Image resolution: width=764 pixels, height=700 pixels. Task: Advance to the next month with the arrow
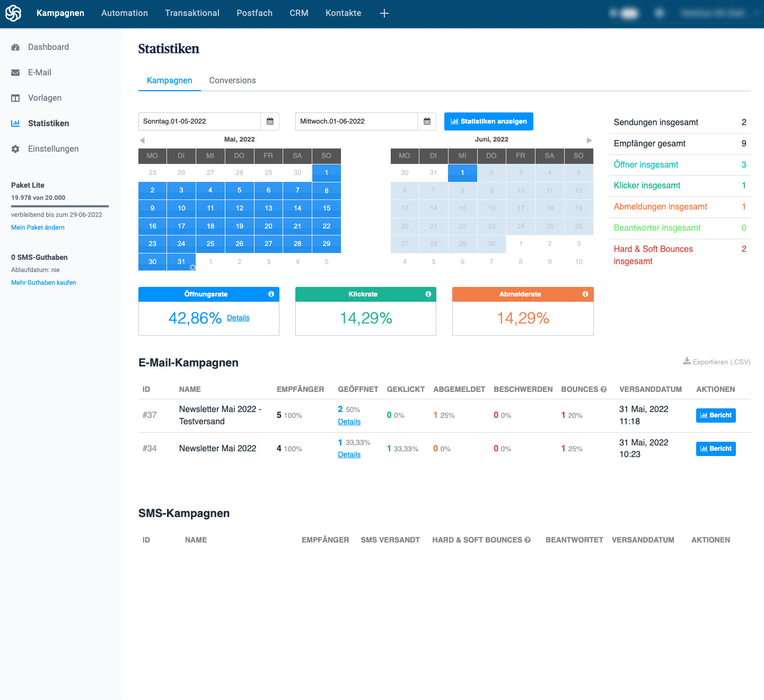pyautogui.click(x=589, y=139)
